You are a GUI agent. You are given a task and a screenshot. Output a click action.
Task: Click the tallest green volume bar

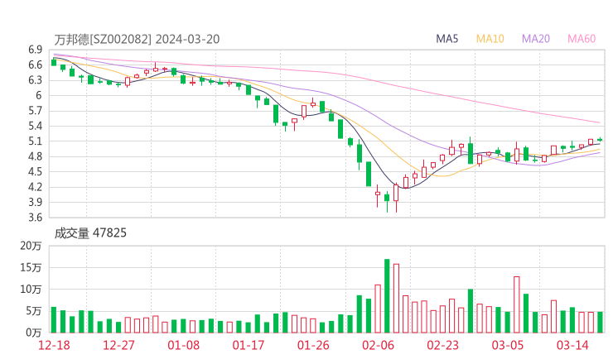[387, 295]
